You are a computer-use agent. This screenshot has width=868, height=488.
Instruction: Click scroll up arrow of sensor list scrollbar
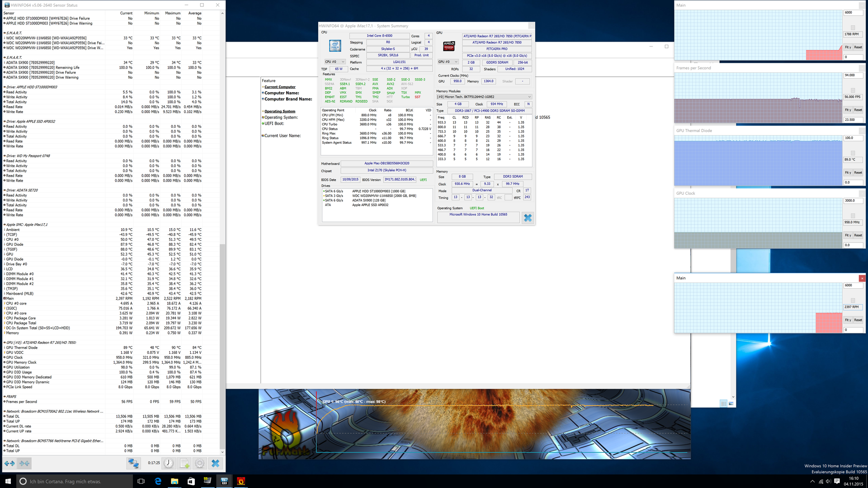click(x=222, y=14)
